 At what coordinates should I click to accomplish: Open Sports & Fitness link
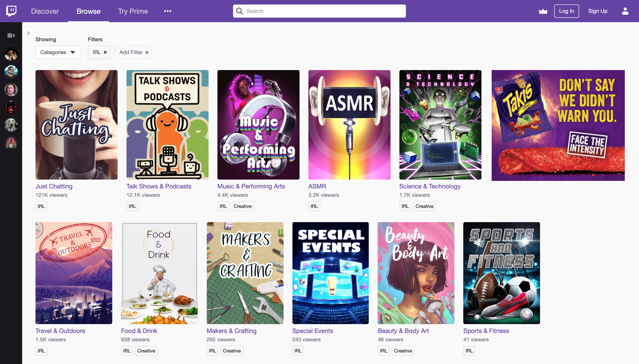486,331
